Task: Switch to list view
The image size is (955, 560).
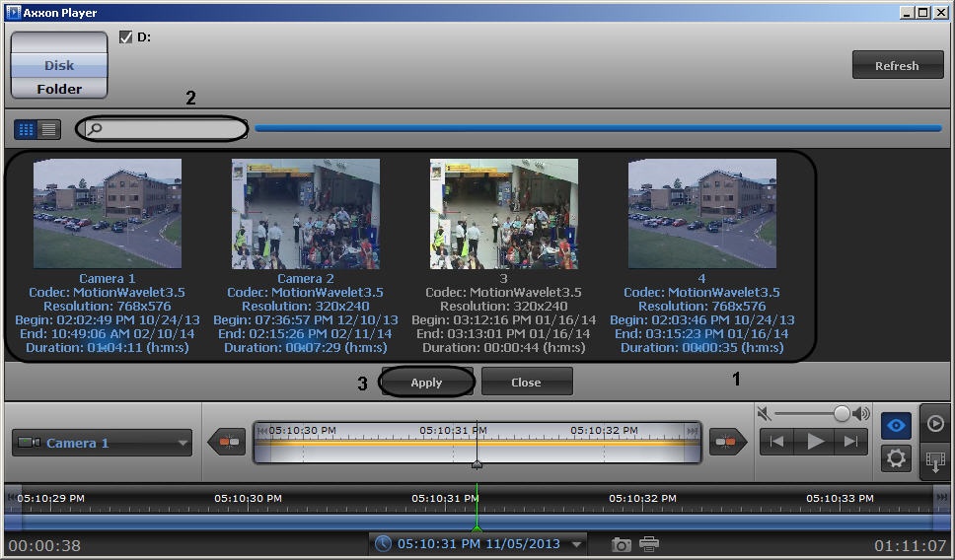Action: (x=48, y=129)
